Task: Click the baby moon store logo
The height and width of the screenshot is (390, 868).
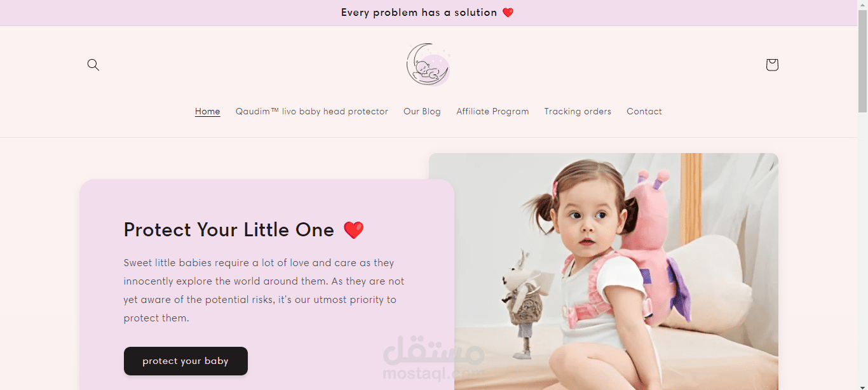Action: click(429, 65)
